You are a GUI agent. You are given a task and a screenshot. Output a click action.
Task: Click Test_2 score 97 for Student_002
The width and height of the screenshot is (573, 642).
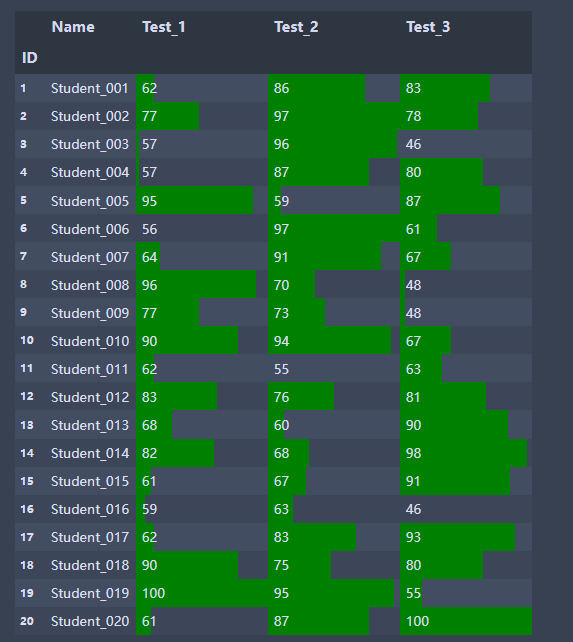coord(334,116)
